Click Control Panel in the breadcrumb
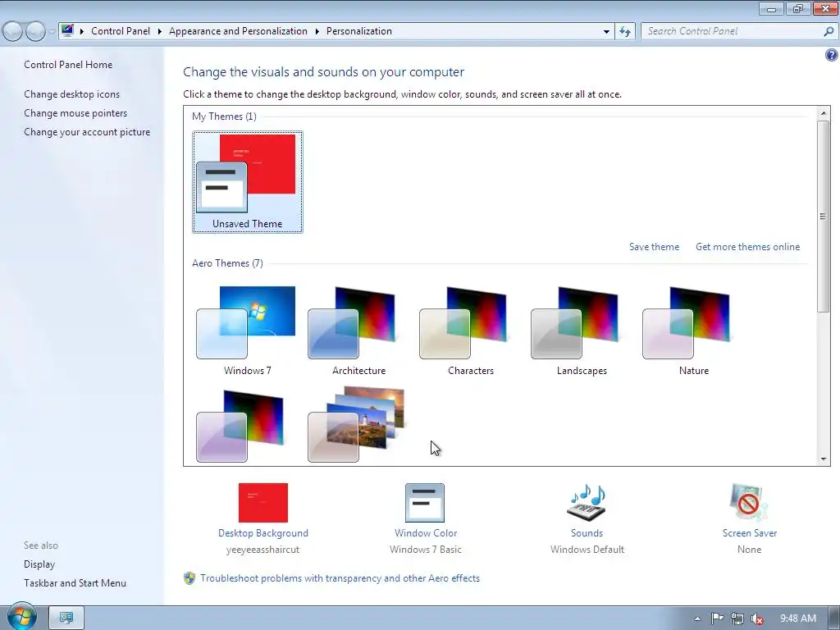The width and height of the screenshot is (840, 630). (121, 31)
